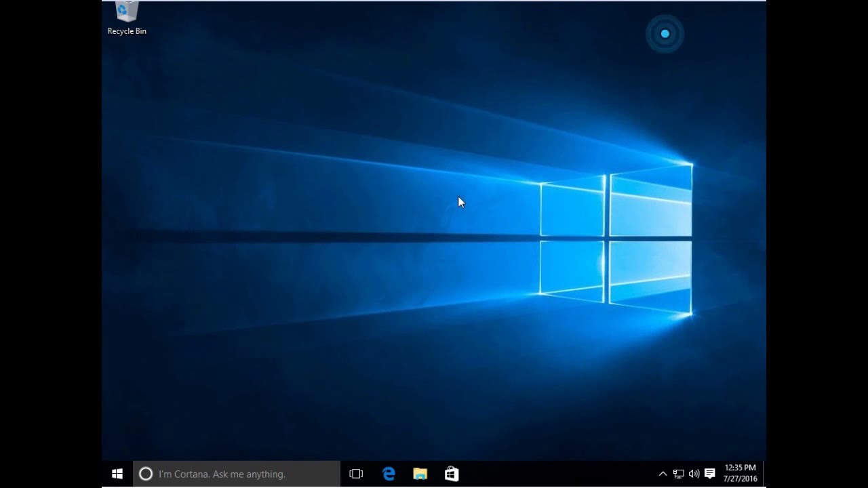Screen dimensions: 868x488
Task: Open the Recycle Bin desktop icon
Action: pyautogui.click(x=127, y=18)
